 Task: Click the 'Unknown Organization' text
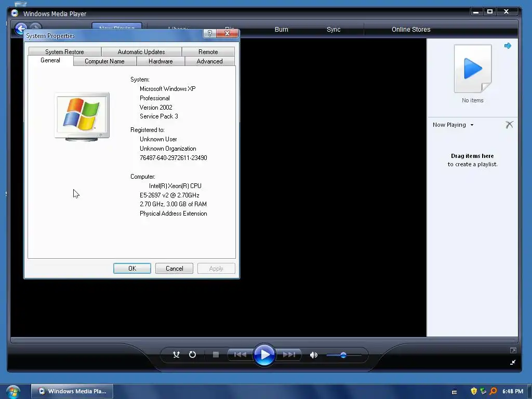coord(168,149)
